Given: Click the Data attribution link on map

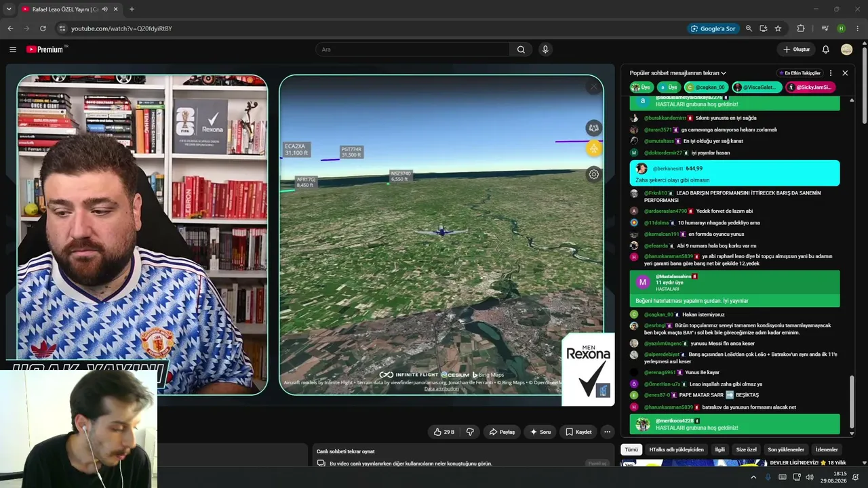Looking at the screenshot, I should coord(441,389).
